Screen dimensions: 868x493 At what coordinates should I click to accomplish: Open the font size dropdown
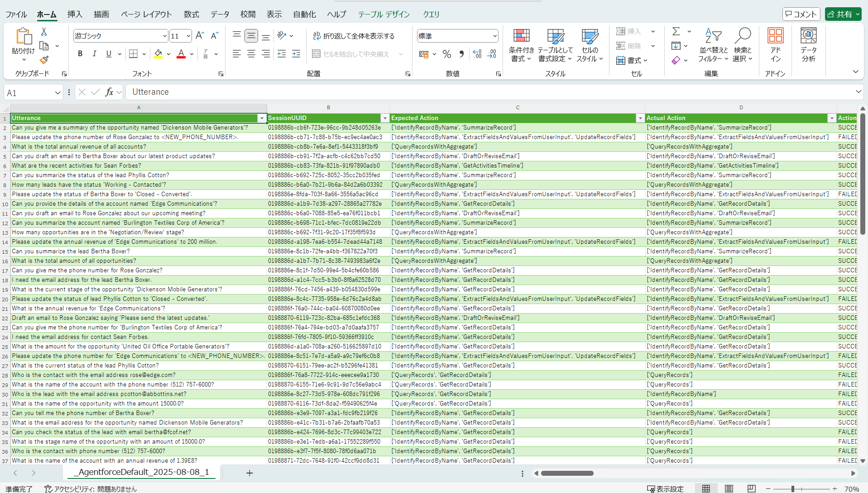[188, 36]
